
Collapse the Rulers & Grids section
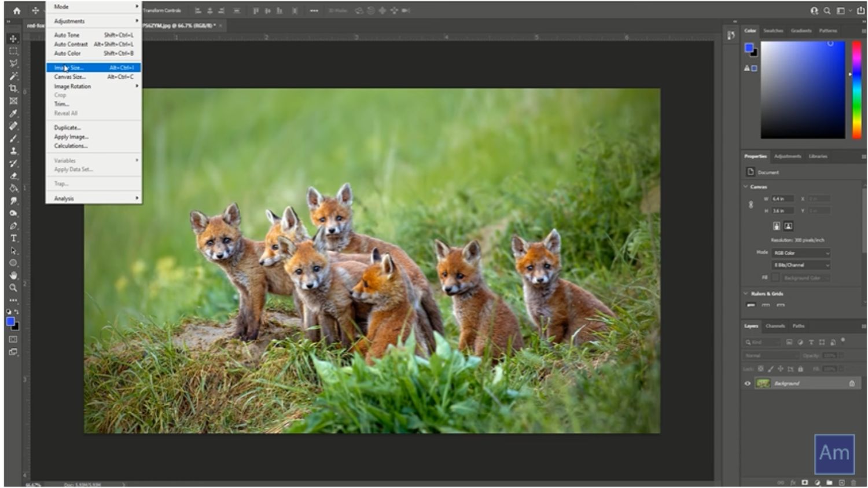[746, 293]
